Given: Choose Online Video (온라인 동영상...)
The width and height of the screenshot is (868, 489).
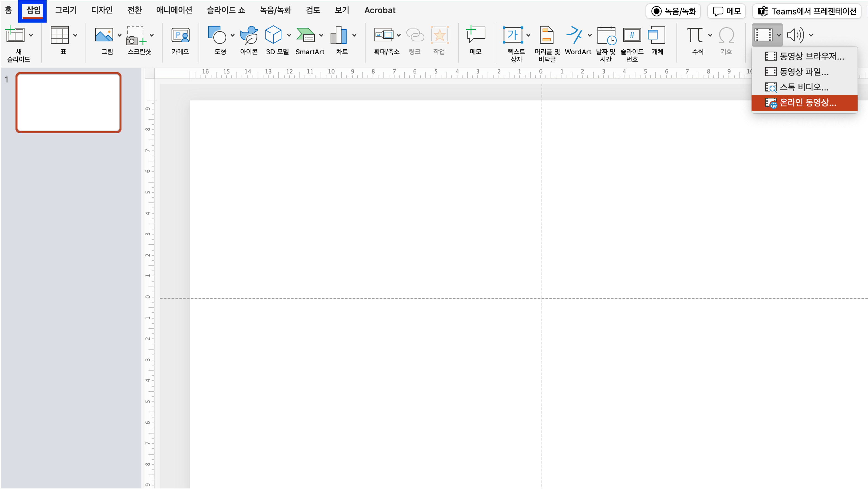Looking at the screenshot, I should click(804, 103).
